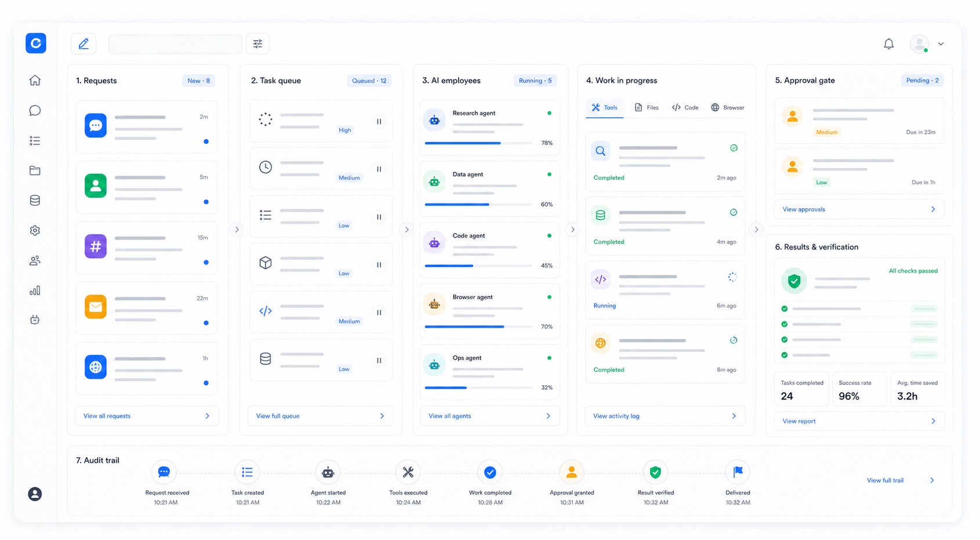Click the Browser agent robot avatar
Image resolution: width=980 pixels, height=540 pixels.
point(434,304)
